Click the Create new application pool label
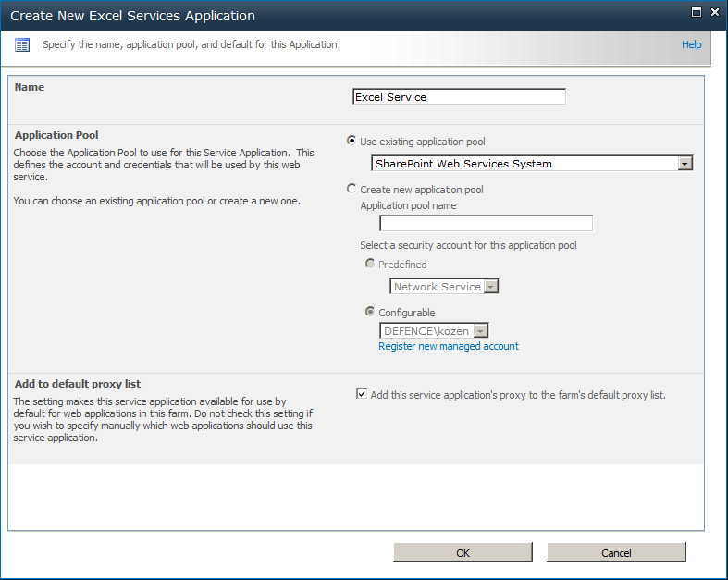This screenshot has width=728, height=580. point(422,190)
